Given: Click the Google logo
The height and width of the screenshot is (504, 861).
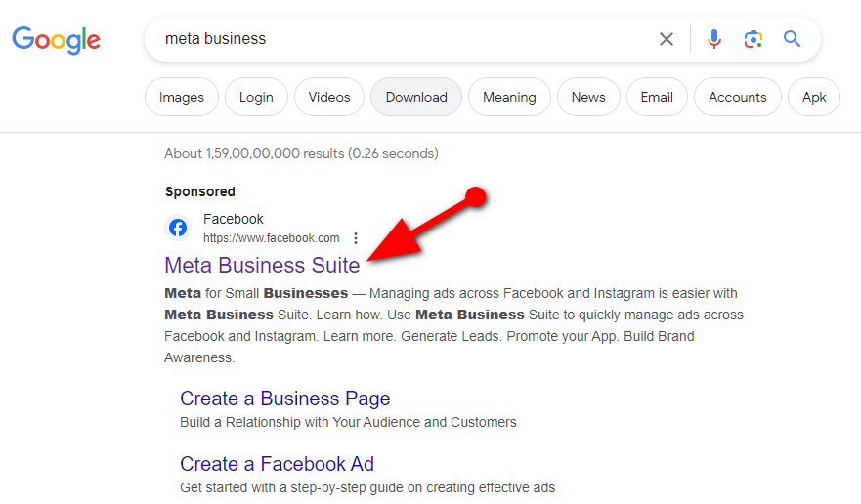Looking at the screenshot, I should (56, 40).
